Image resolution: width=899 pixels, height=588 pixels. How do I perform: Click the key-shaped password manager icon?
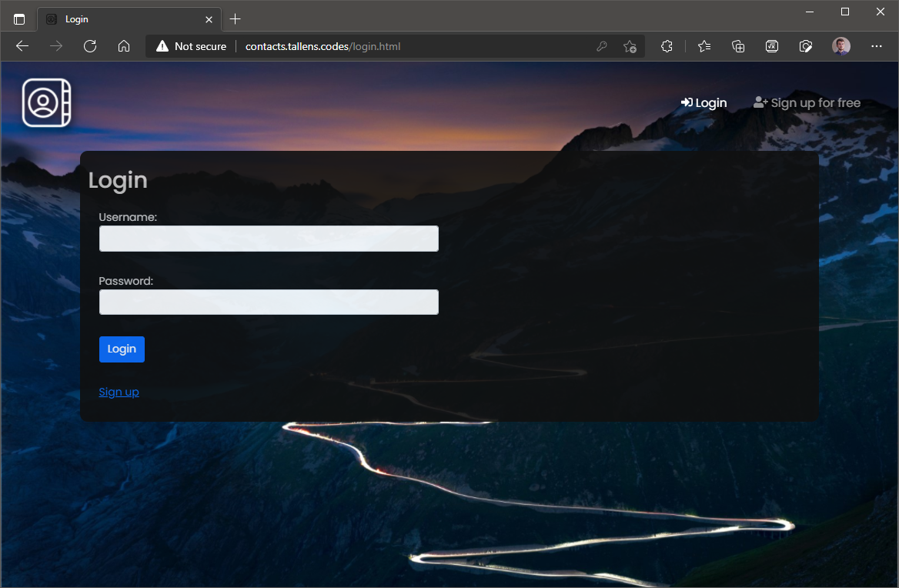tap(601, 46)
